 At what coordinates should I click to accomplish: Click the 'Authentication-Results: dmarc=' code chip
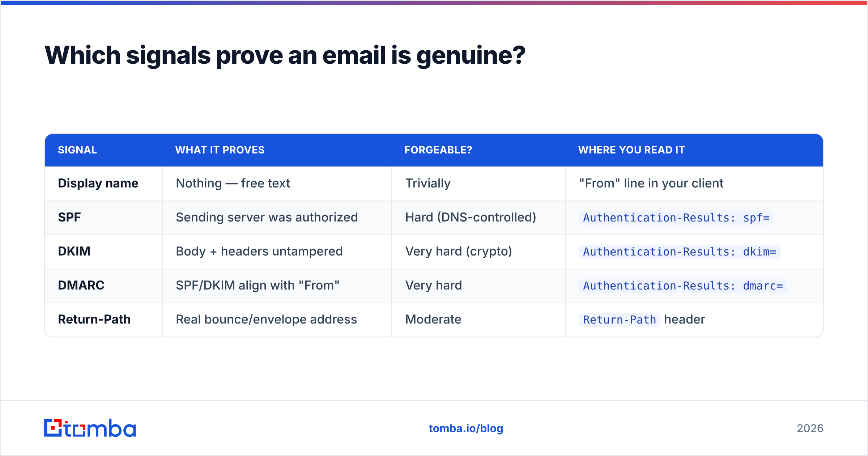pyautogui.click(x=683, y=286)
